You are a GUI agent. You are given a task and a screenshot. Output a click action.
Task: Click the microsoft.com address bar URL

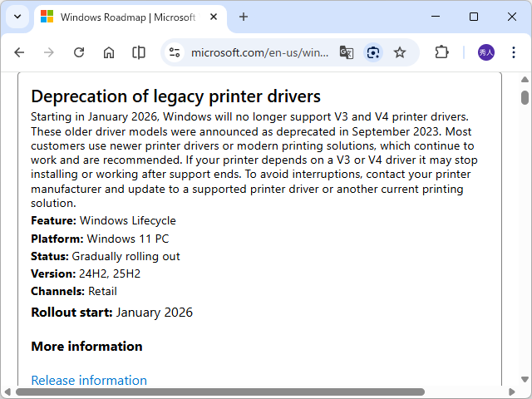pos(259,52)
